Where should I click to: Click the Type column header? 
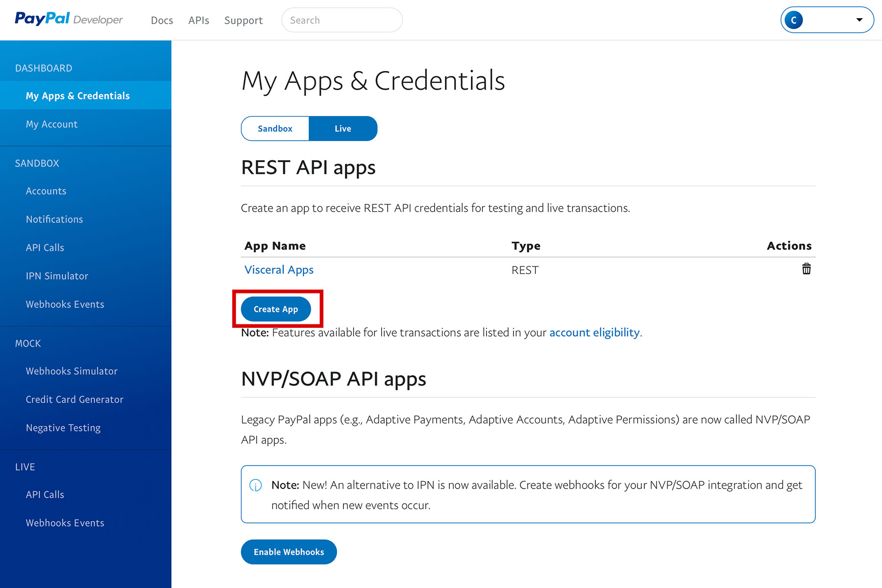pyautogui.click(x=526, y=246)
